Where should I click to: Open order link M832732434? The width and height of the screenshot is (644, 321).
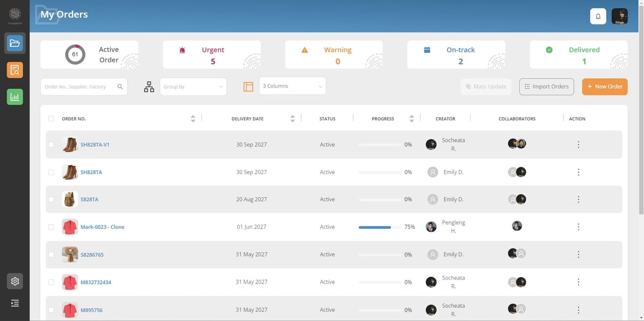pos(96,282)
